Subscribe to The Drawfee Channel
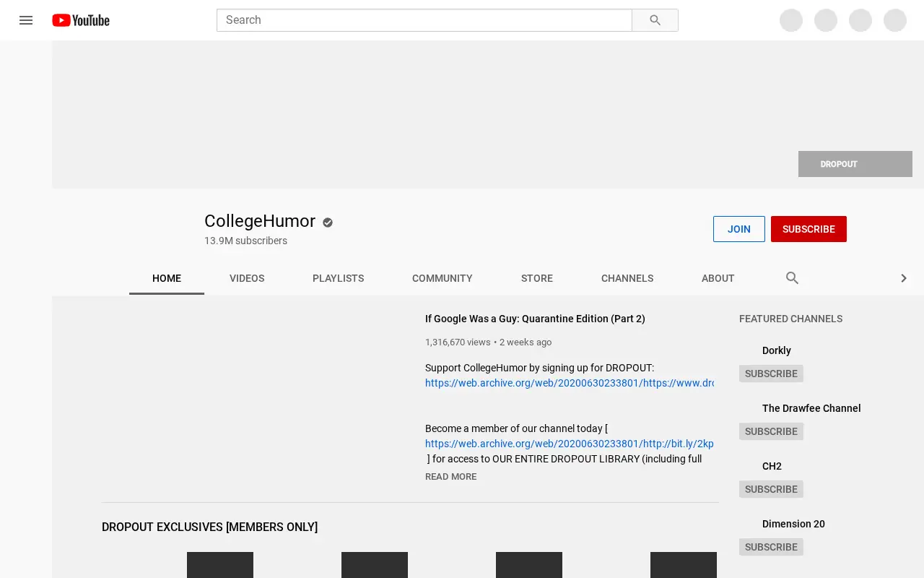Screen dimensions: 924x578 coord(771,431)
